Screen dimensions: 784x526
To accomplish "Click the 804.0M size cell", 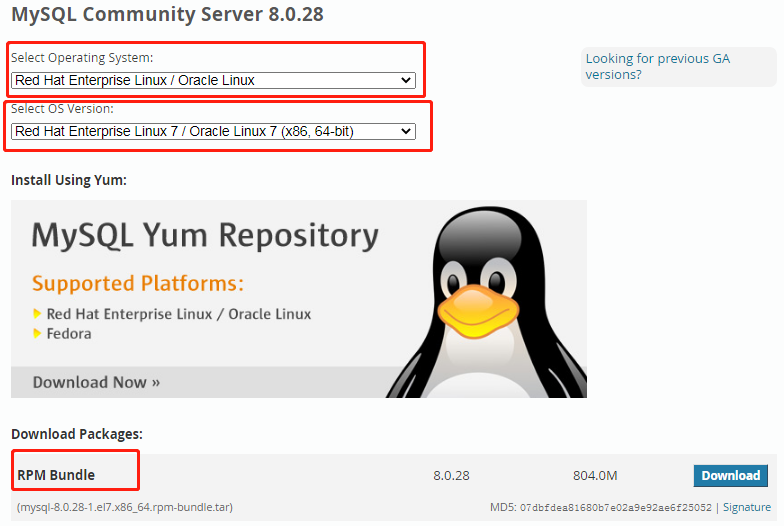I will click(595, 476).
